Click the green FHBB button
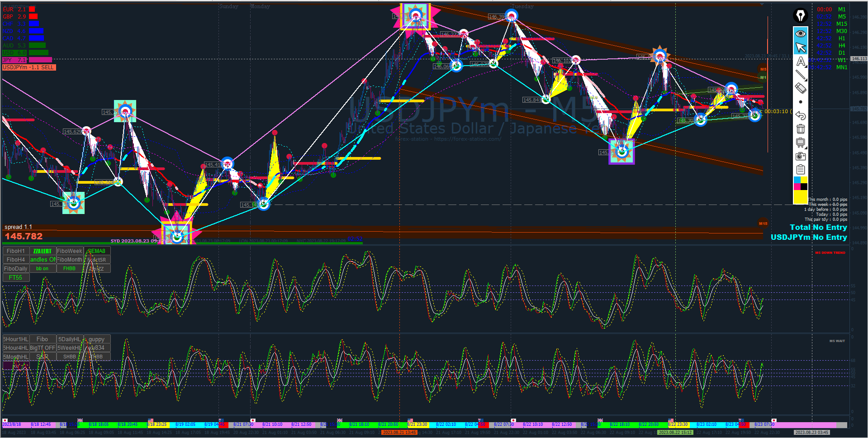Viewport: 868px width, 438px height. (70, 269)
